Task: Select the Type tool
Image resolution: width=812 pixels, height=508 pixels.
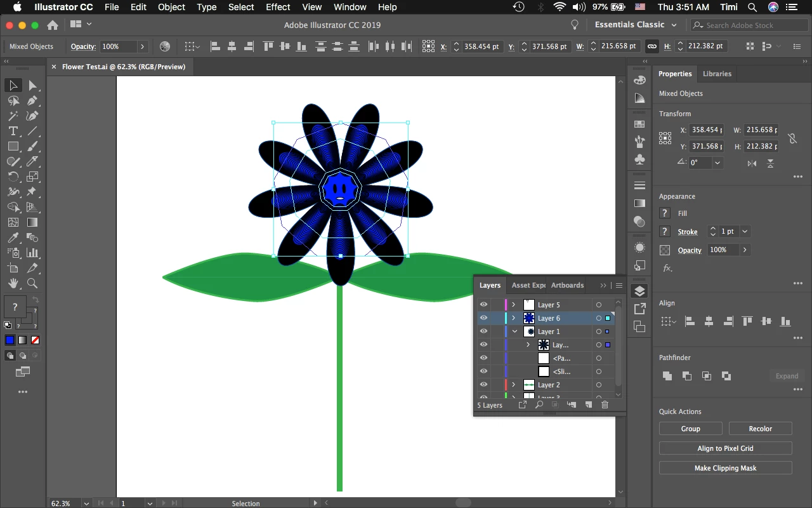Action: [x=13, y=131]
